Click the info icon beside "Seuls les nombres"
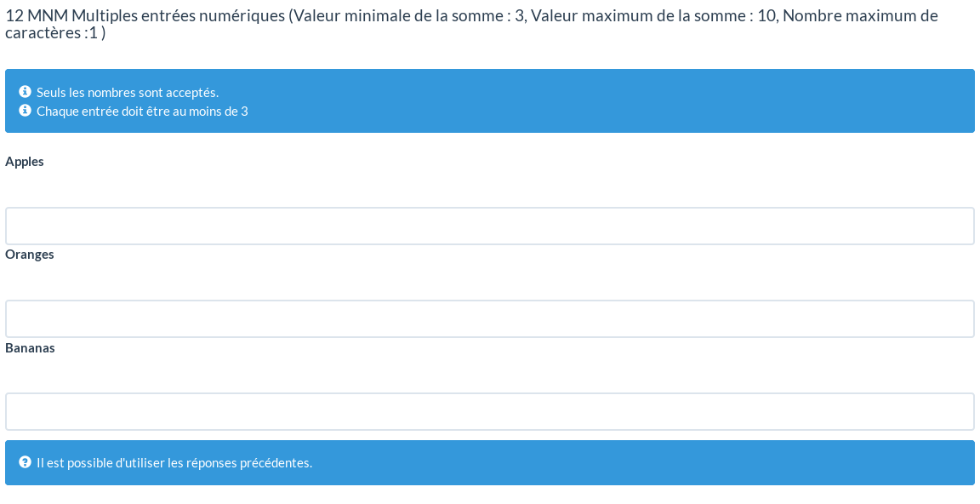This screenshot has width=980, height=504. click(x=25, y=92)
